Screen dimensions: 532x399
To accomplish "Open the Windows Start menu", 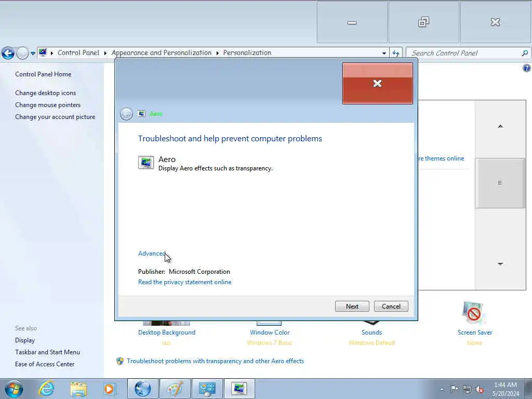I will point(14,389).
